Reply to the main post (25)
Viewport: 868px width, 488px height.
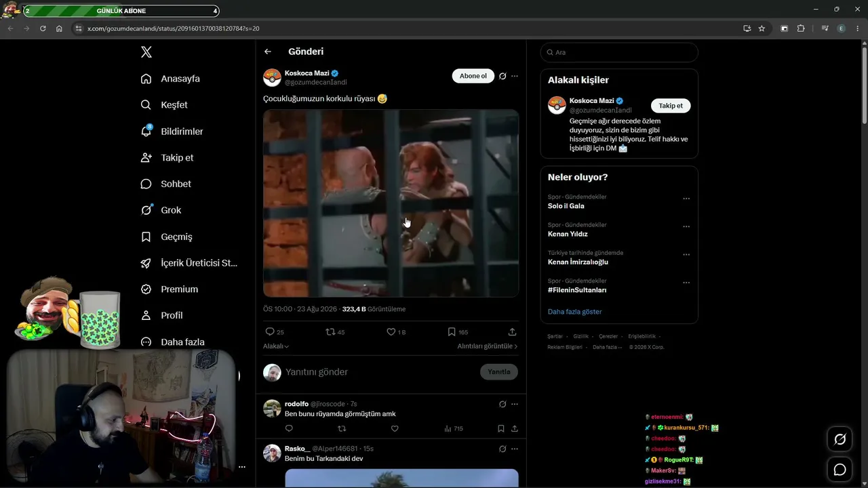[x=275, y=332]
